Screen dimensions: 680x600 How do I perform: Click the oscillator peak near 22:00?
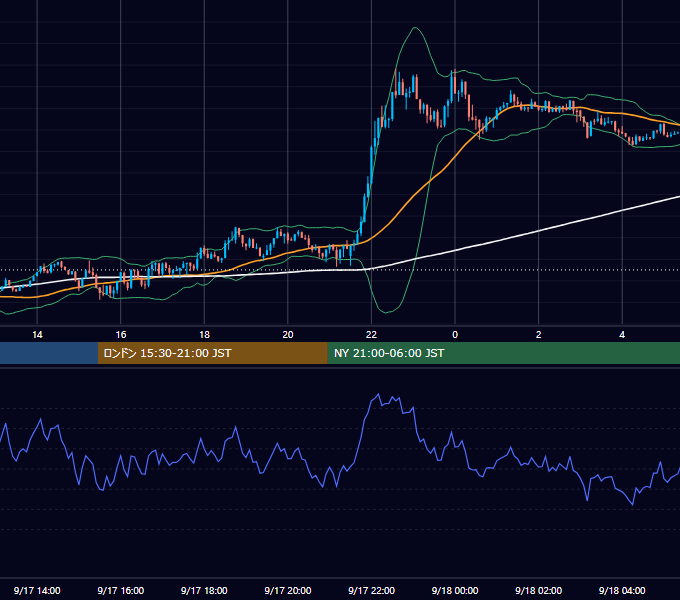pos(378,395)
